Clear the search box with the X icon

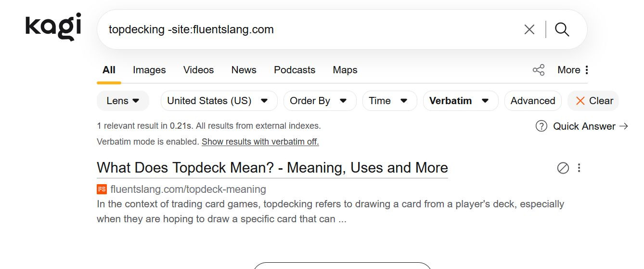click(x=529, y=29)
